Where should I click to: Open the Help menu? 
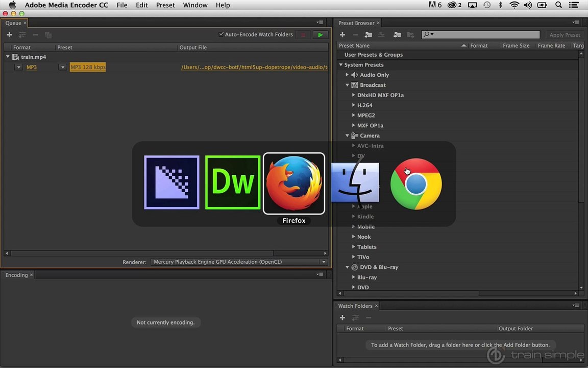(223, 5)
